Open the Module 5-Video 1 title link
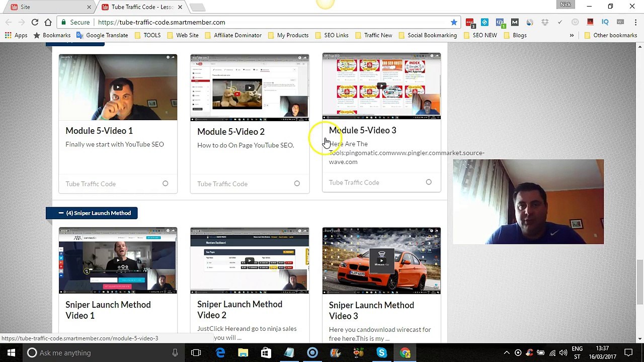 pos(99,131)
